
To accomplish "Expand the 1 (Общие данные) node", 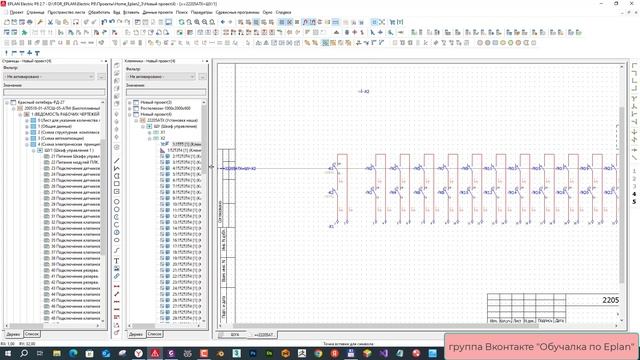I will tap(27, 127).
